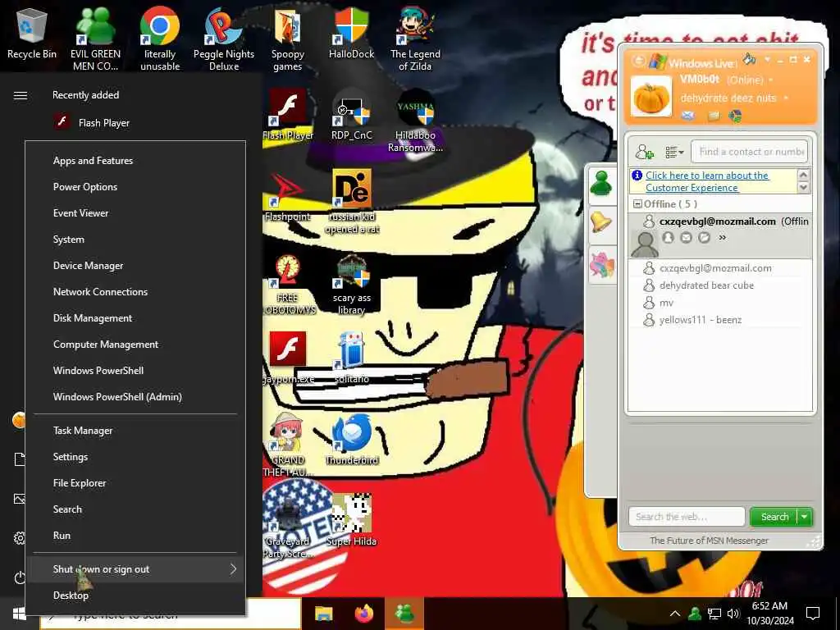The image size is (840, 630).
Task: Click share files icon under selected contact
Action: click(x=704, y=238)
